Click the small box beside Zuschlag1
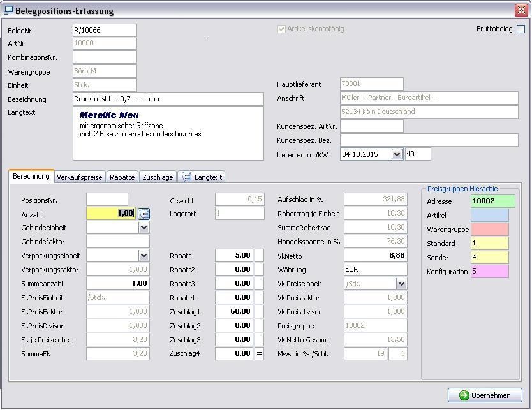The image size is (532, 410). 259,311
